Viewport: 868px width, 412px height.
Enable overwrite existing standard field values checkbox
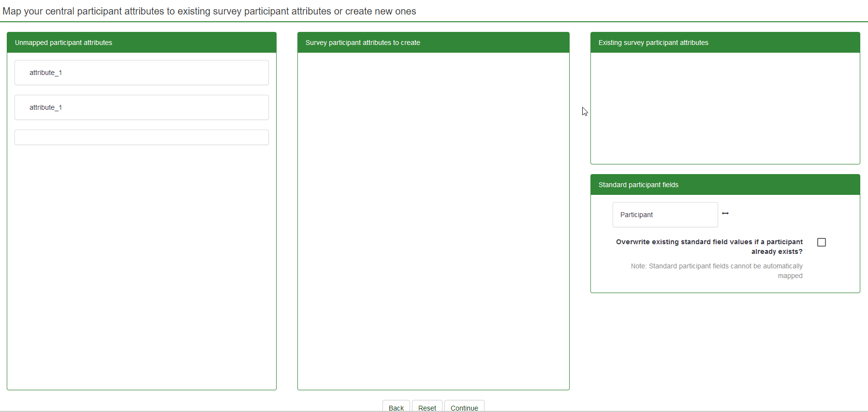click(821, 242)
